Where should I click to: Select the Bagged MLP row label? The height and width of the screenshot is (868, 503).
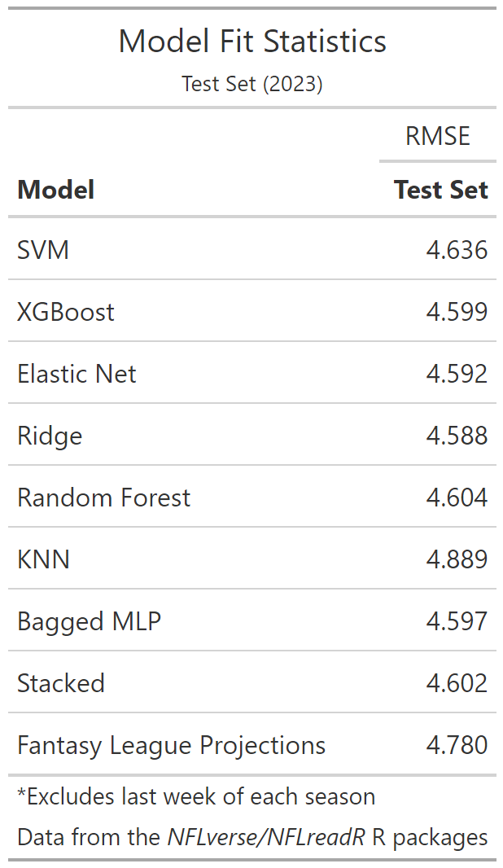point(89,620)
